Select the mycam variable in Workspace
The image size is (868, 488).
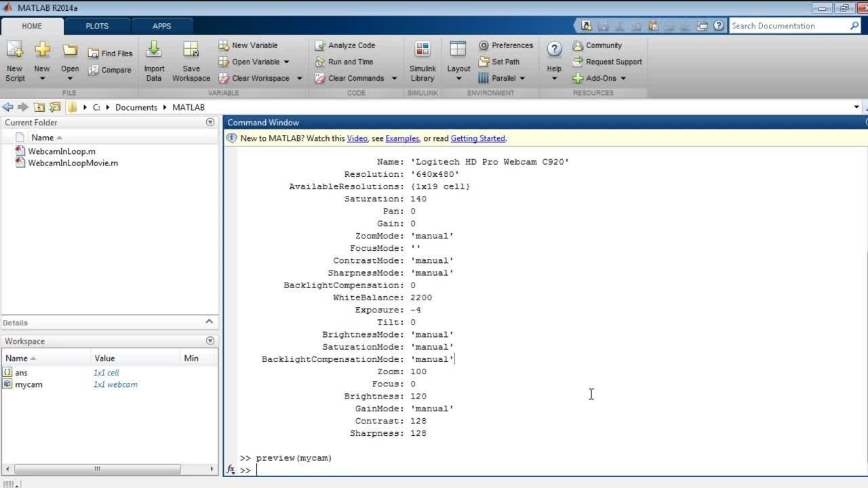[28, 384]
